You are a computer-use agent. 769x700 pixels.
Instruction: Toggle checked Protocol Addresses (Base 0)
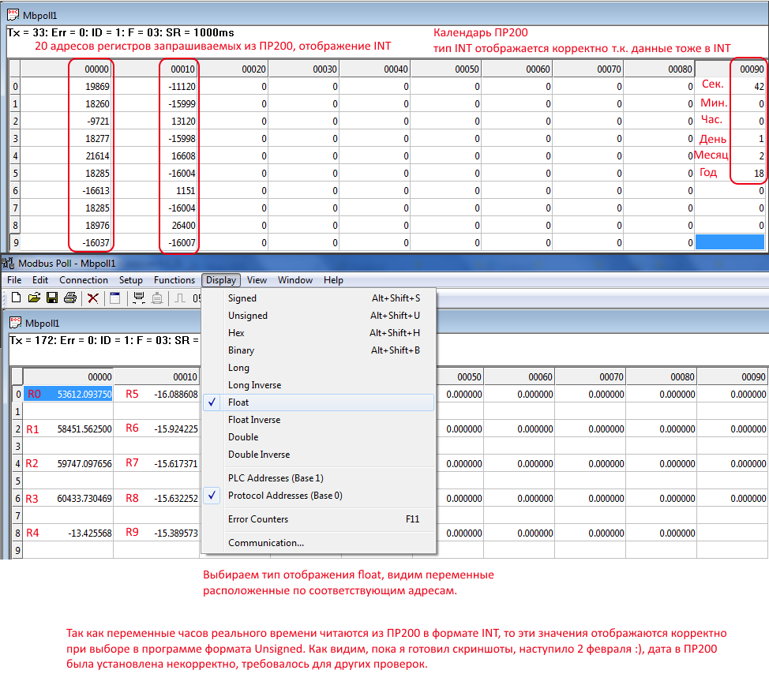click(319, 496)
